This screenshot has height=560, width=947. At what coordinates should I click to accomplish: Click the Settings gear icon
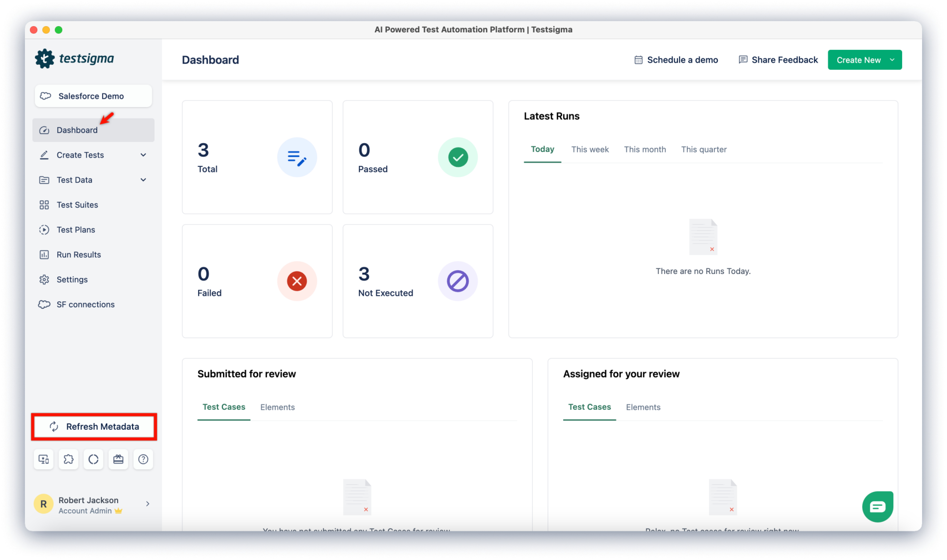(x=44, y=280)
